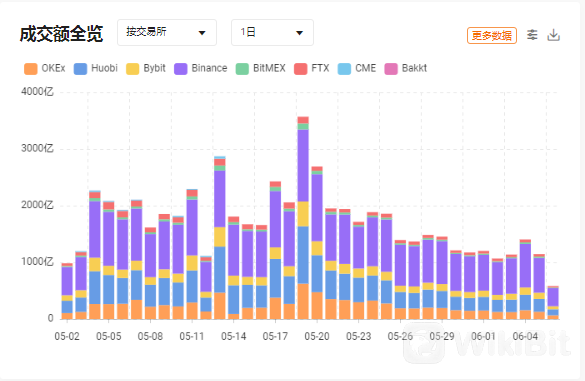Toggle BitMEX series in legend
Screen dimensions: 585x381
(261, 68)
